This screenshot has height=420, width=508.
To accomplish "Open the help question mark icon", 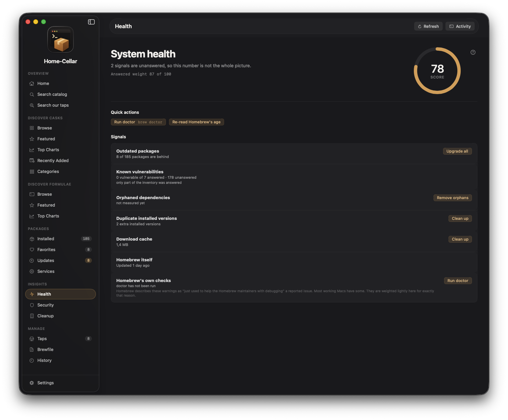I will pos(473,52).
